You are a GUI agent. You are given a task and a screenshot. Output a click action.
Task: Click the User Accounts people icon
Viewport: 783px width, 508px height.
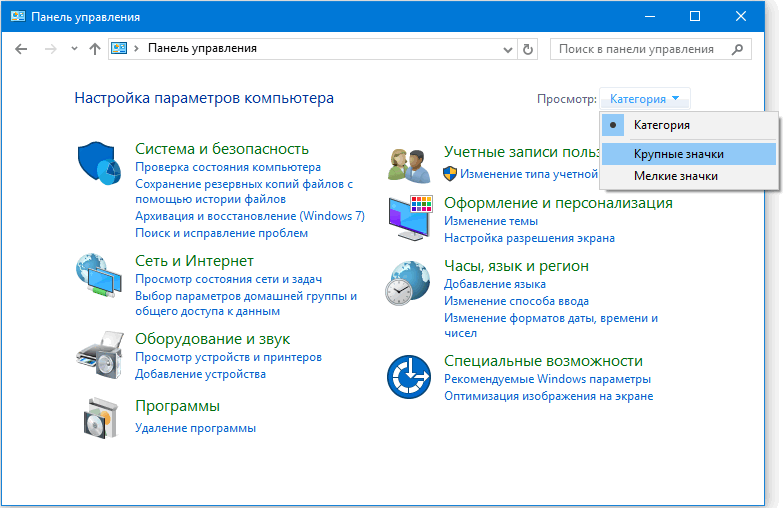[x=408, y=162]
